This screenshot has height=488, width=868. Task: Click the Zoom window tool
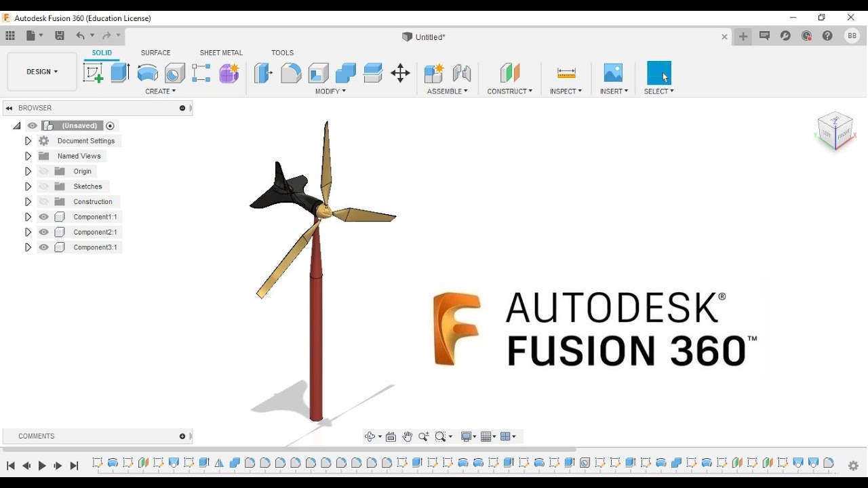(x=441, y=436)
